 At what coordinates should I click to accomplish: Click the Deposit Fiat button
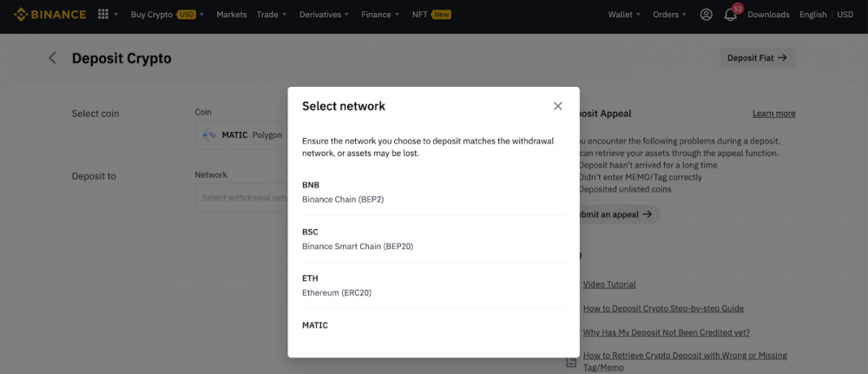[x=757, y=57]
